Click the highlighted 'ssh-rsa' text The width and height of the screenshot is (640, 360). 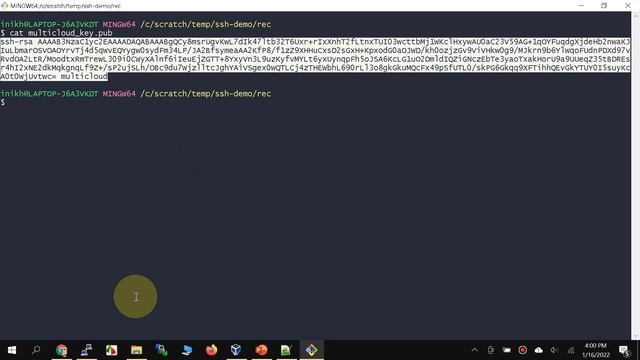tap(16, 42)
